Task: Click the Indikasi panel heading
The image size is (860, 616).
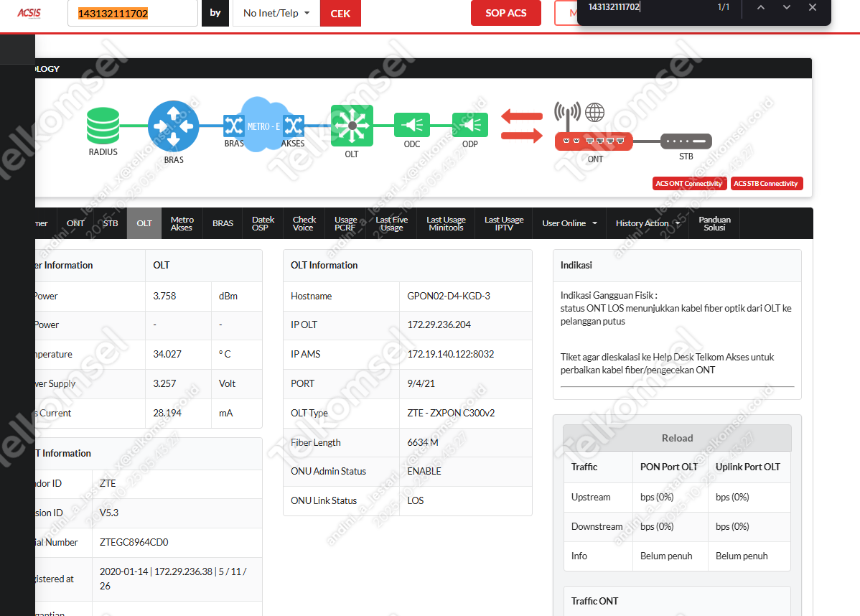Action: 576,265
